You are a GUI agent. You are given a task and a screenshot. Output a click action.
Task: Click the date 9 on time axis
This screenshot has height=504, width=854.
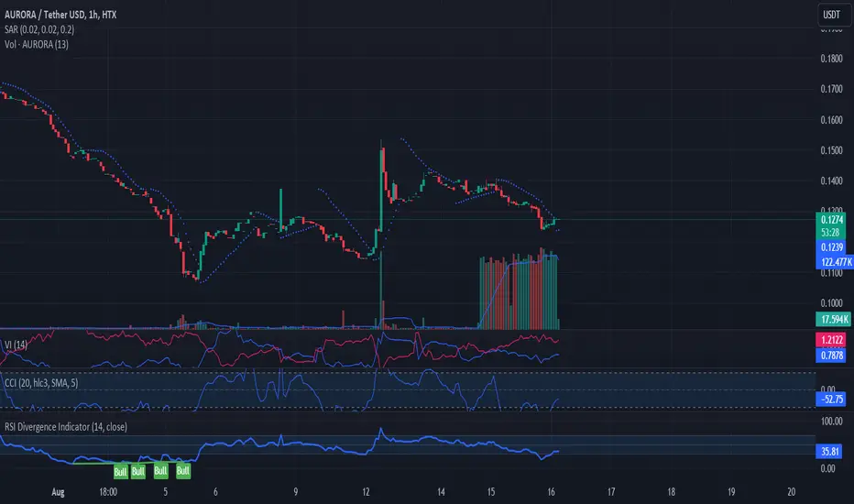coord(296,492)
